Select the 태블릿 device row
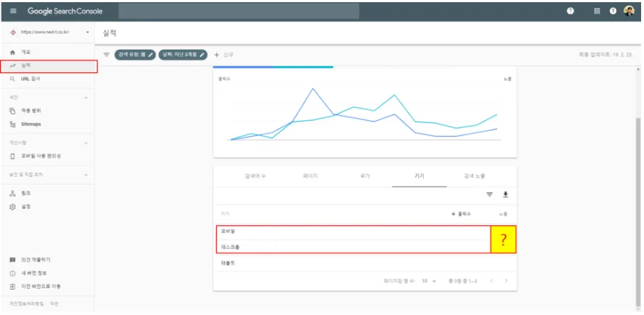The width and height of the screenshot is (644, 315). tap(229, 263)
